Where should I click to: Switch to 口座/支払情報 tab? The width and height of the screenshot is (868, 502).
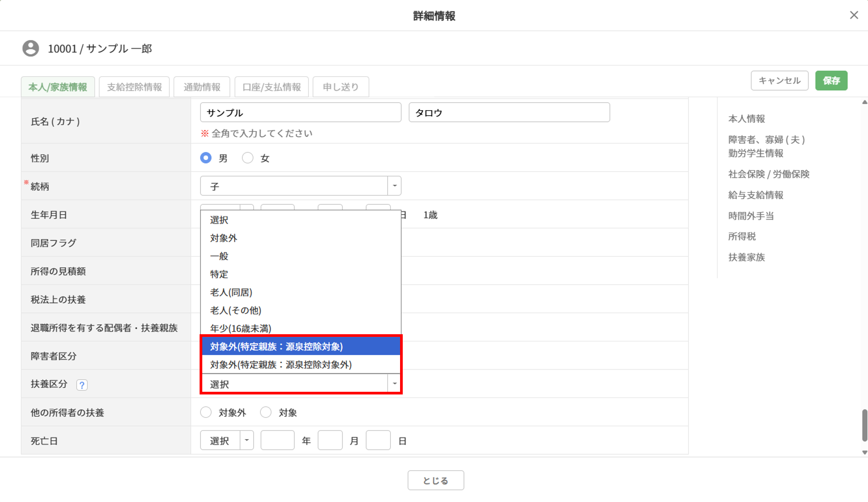(x=271, y=87)
